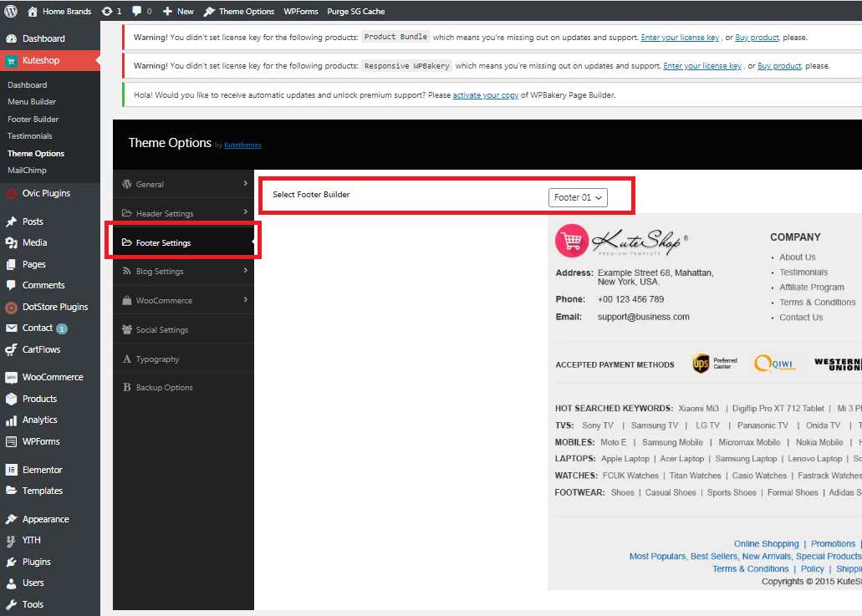862x616 pixels.
Task: Click the Users person icon
Action: pos(11,583)
